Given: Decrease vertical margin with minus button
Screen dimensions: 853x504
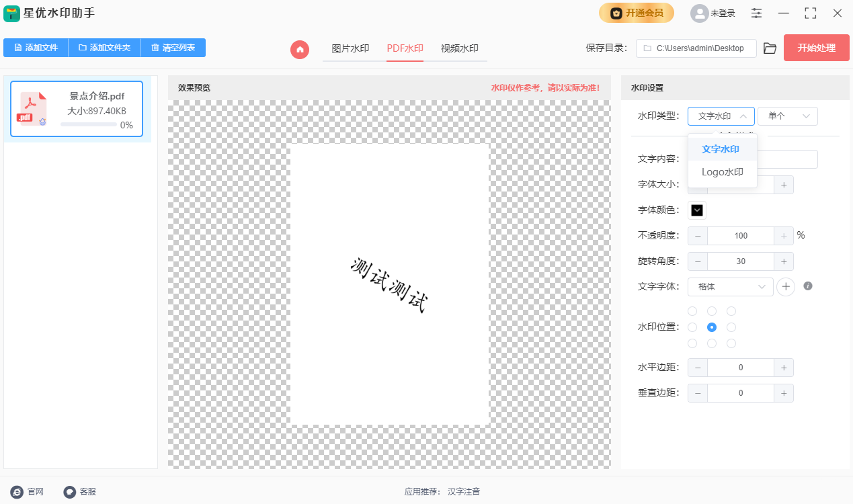Looking at the screenshot, I should click(698, 393).
